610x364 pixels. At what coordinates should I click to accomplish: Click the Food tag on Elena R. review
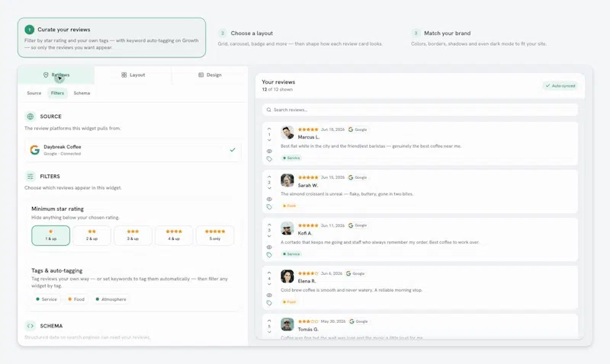click(289, 302)
